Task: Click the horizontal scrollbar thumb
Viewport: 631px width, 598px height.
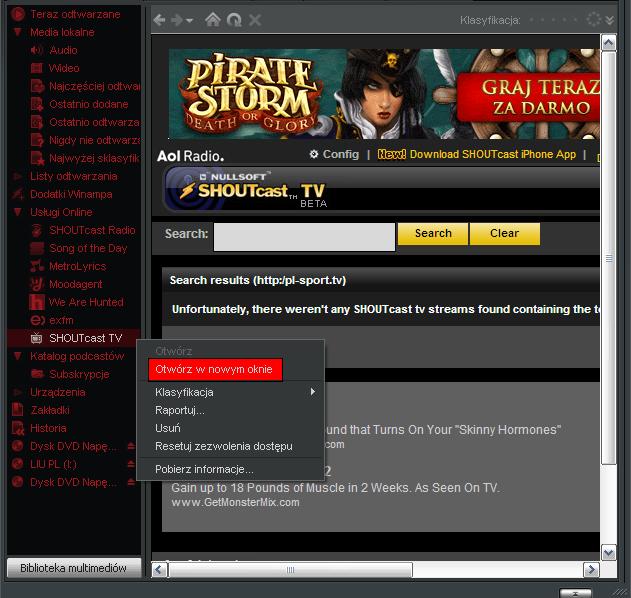Action: click(291, 570)
